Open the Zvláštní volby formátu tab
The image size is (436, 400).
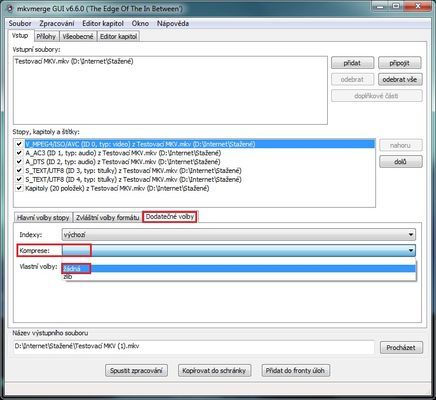click(107, 218)
